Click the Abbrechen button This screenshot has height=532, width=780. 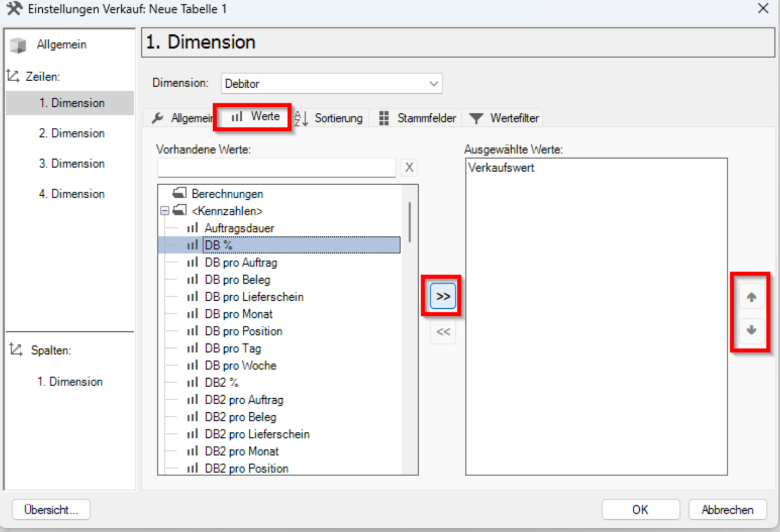pos(727,510)
